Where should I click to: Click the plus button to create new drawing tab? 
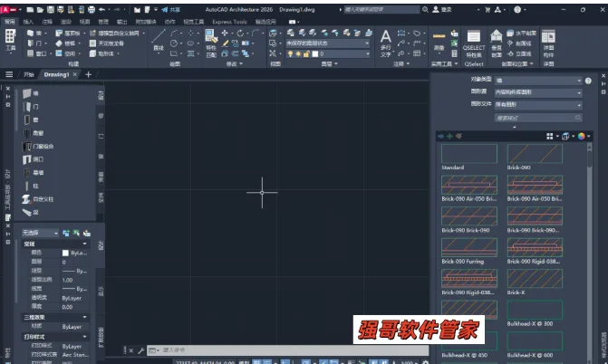89,74
